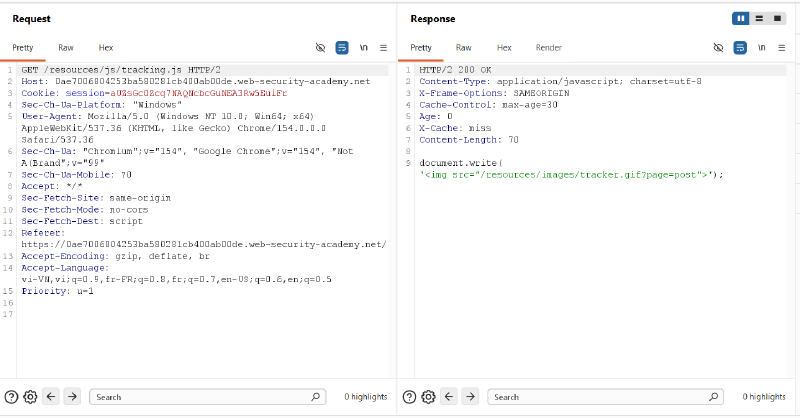Viewport: 800px width, 418px height.
Task: Click the Cache-Control max-age=30 header
Action: [488, 105]
